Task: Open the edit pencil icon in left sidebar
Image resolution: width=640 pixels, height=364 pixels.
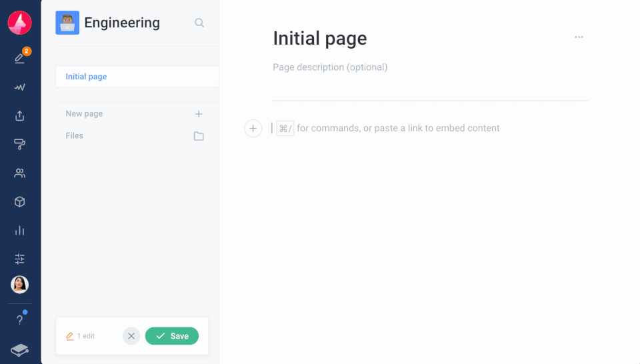Action: 20,58
